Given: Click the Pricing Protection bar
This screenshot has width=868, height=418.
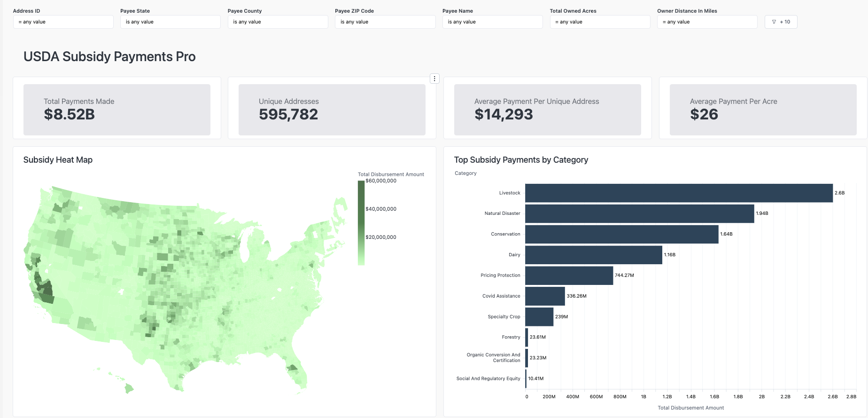Looking at the screenshot, I should coord(569,276).
